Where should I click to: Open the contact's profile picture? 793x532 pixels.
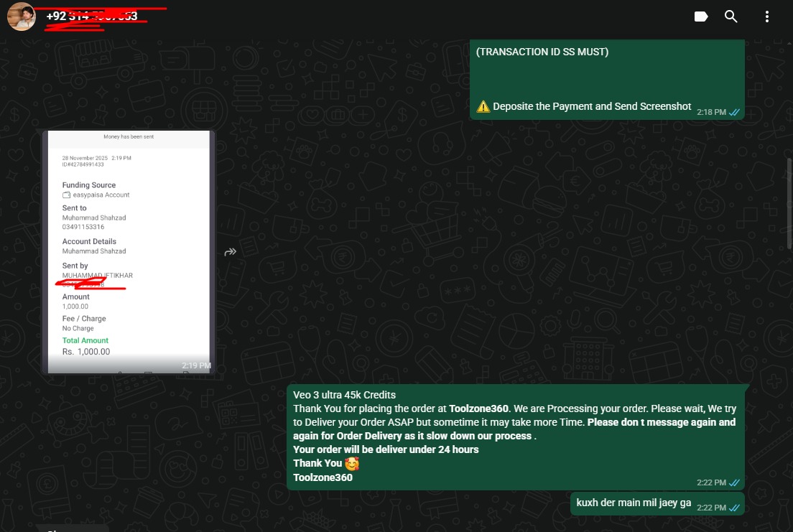pos(22,16)
